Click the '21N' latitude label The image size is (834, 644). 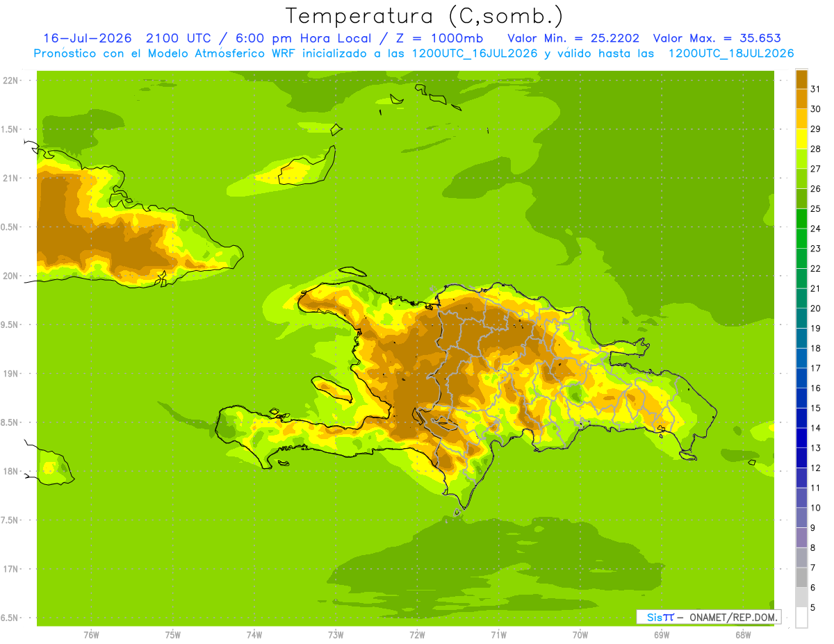[11, 179]
